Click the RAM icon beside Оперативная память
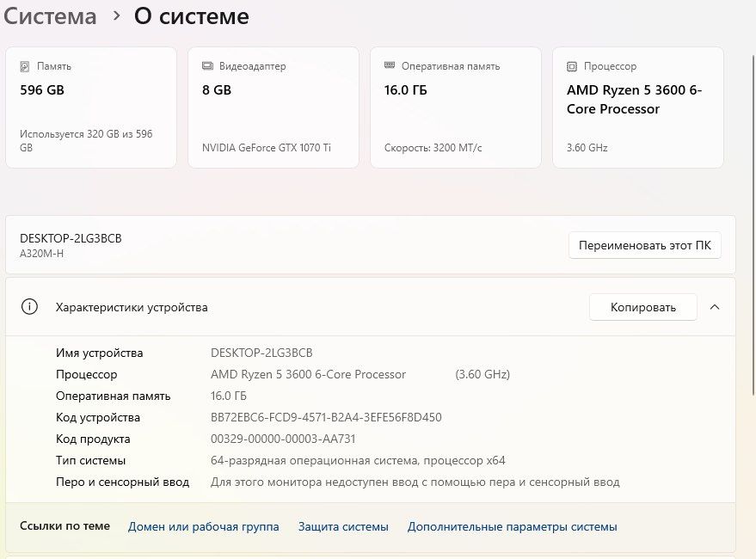The width and height of the screenshot is (756, 559). (390, 65)
